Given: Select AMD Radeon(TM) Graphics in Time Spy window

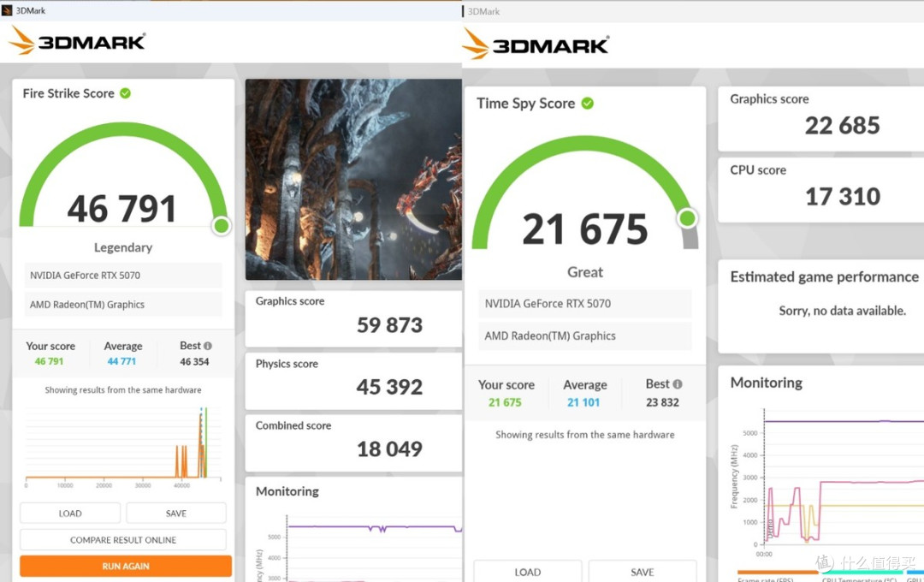Looking at the screenshot, I should pyautogui.click(x=585, y=336).
